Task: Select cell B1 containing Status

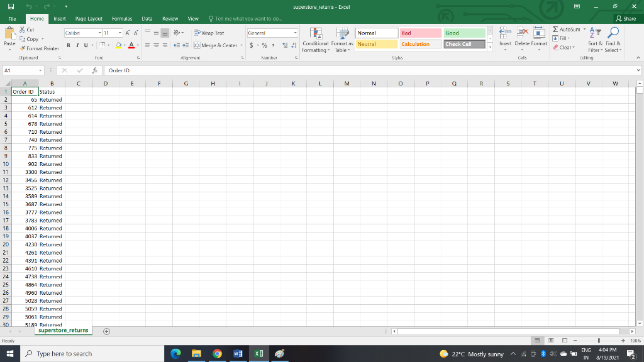Action: pos(50,92)
